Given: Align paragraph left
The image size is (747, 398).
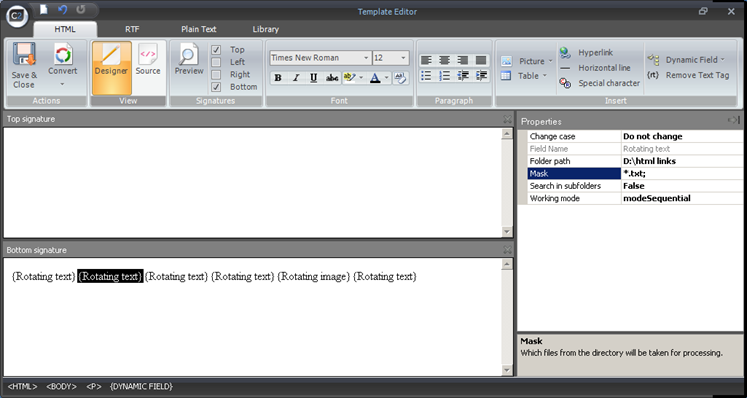Looking at the screenshot, I should pos(426,60).
